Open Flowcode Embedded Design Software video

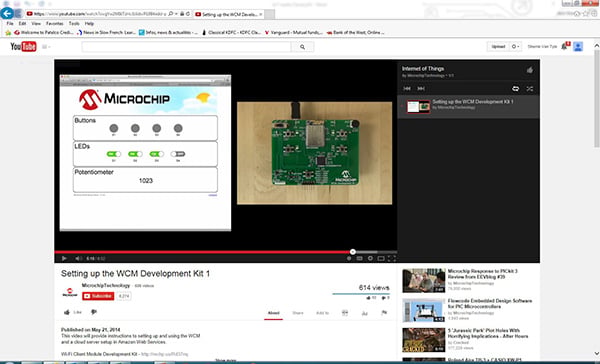click(x=489, y=304)
